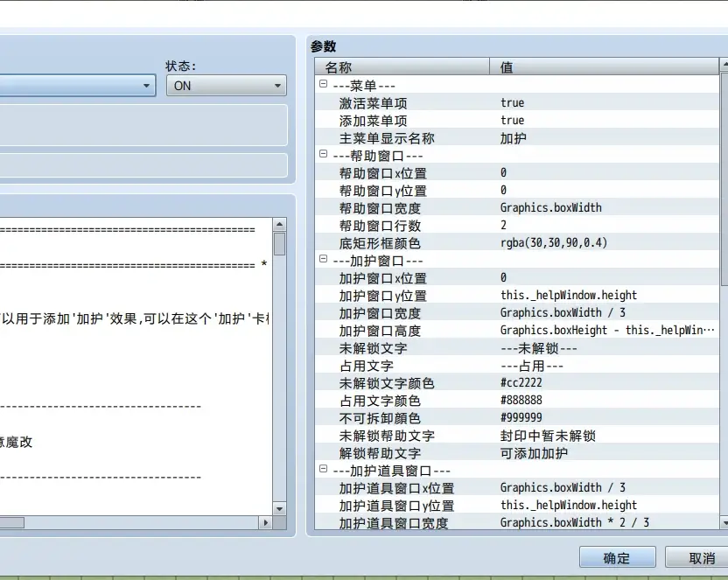Select the 占用文字颜色 parameter
The width and height of the screenshot is (728, 580).
coord(517,401)
